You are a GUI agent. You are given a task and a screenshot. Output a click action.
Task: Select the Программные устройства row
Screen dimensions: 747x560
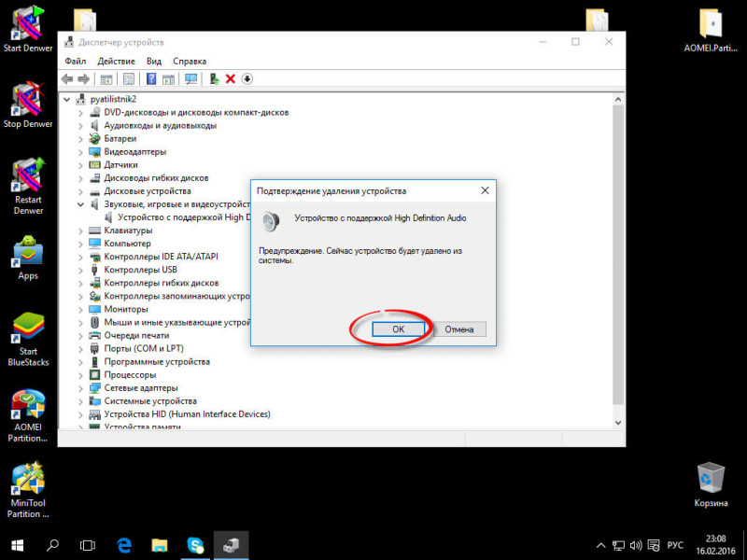pos(157,362)
